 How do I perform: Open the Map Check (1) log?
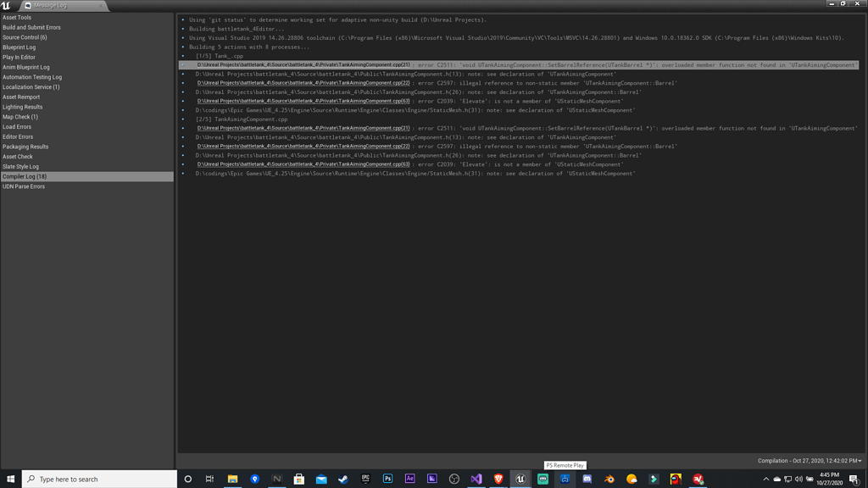tap(87, 117)
